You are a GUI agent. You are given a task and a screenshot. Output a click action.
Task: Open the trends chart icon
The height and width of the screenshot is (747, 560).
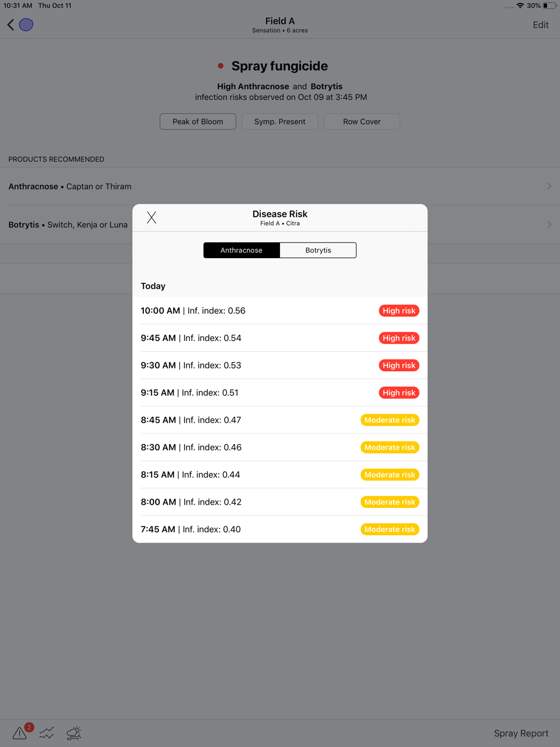coord(47,733)
